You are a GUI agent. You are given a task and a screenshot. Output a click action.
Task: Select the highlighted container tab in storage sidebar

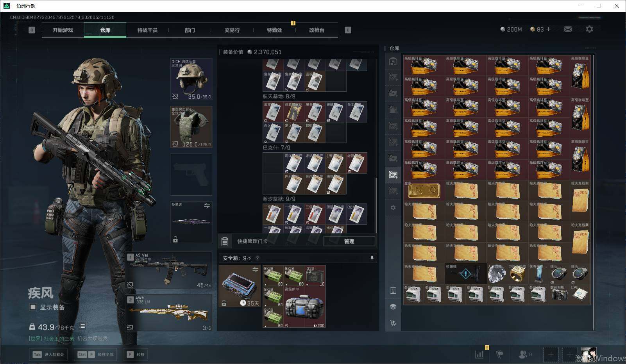[393, 175]
